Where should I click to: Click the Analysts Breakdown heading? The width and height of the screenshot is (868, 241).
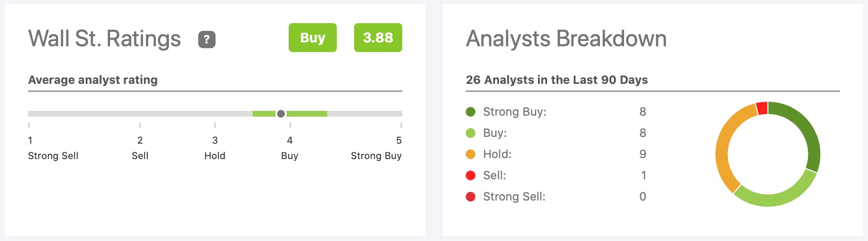coord(566,39)
